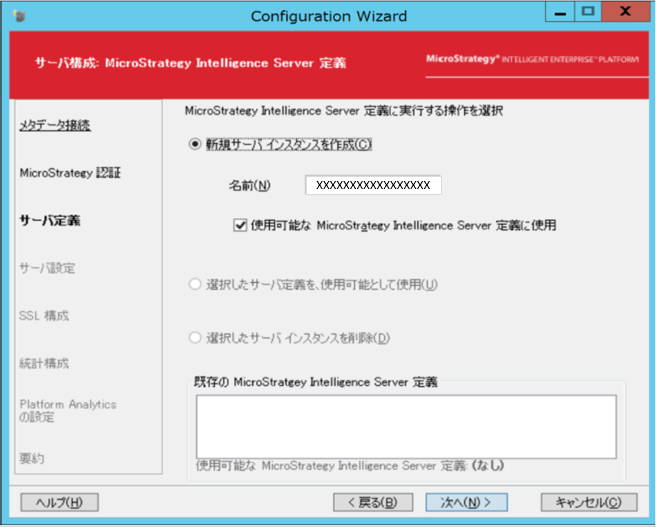Select Platform Analytics の設定 step in sidebar
656x527 pixels.
[x=68, y=411]
